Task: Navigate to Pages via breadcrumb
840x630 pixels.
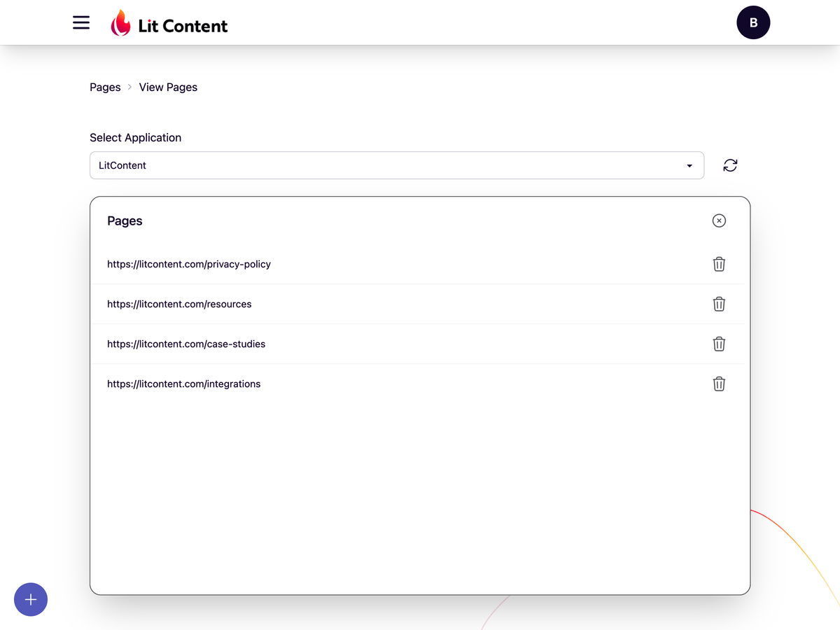Action: click(x=105, y=87)
